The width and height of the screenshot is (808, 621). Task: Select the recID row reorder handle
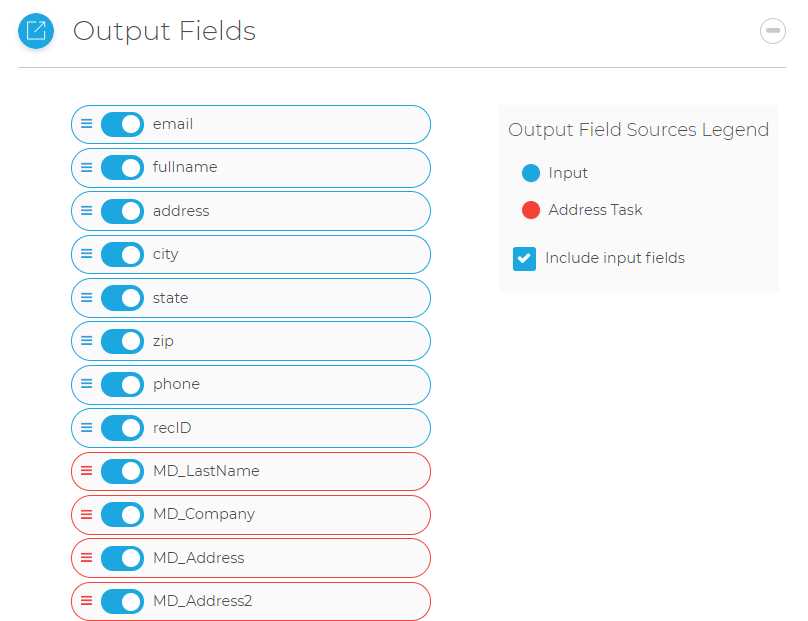pos(86,428)
